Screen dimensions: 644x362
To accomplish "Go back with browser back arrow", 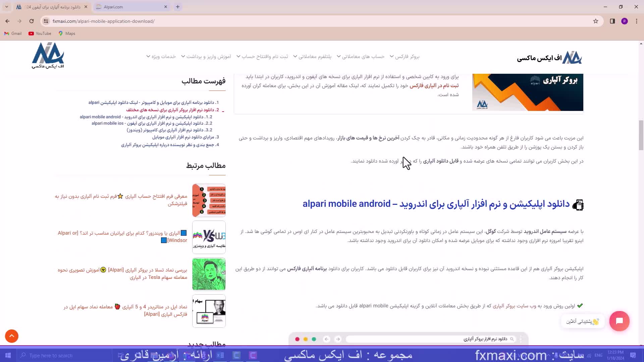I will point(7,21).
